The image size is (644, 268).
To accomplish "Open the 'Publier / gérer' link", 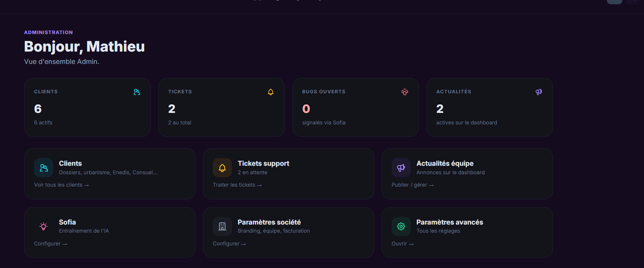I will coord(412,185).
